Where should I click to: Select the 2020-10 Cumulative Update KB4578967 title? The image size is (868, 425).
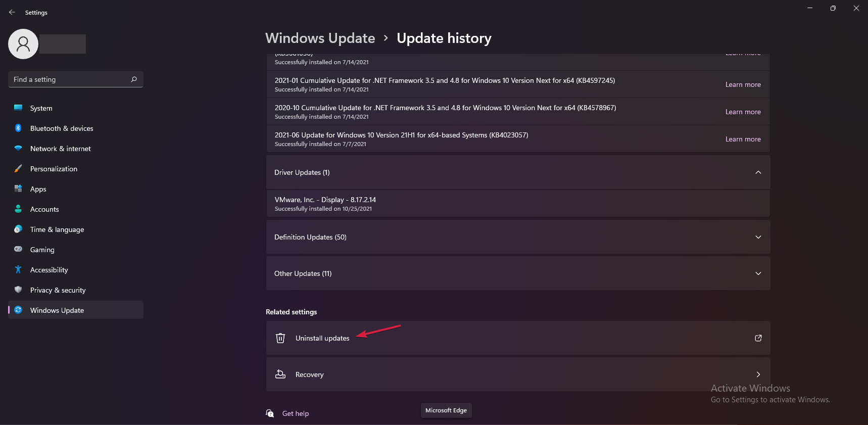tap(445, 108)
